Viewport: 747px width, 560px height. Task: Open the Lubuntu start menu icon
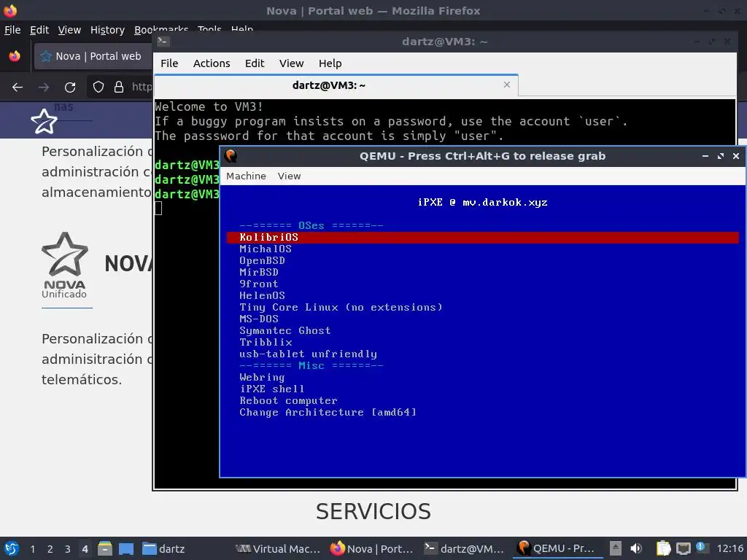[12, 548]
